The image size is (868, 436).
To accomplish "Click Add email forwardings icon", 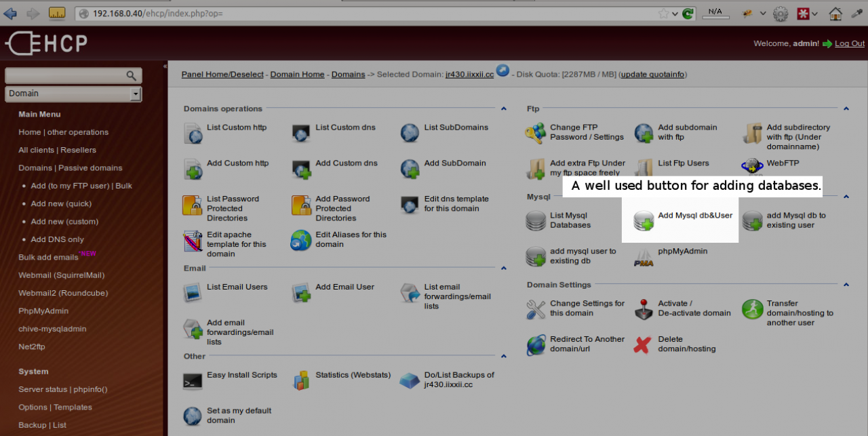I will tap(193, 329).
